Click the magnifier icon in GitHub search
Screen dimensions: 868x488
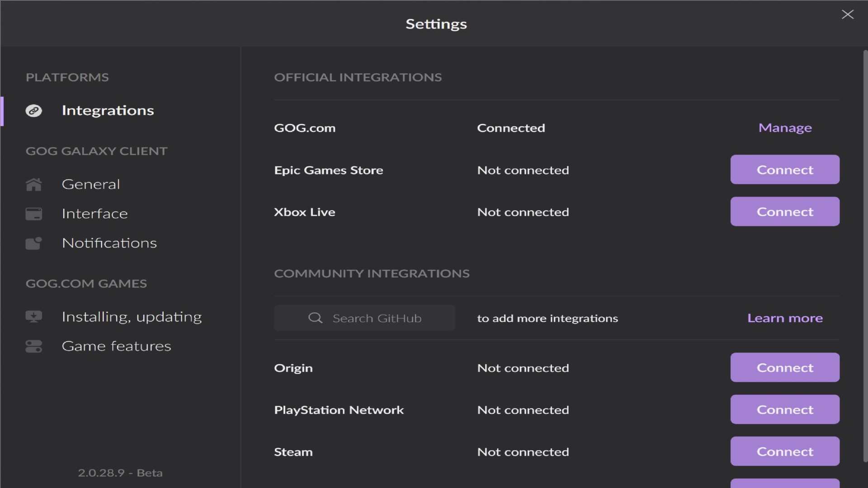(x=315, y=318)
